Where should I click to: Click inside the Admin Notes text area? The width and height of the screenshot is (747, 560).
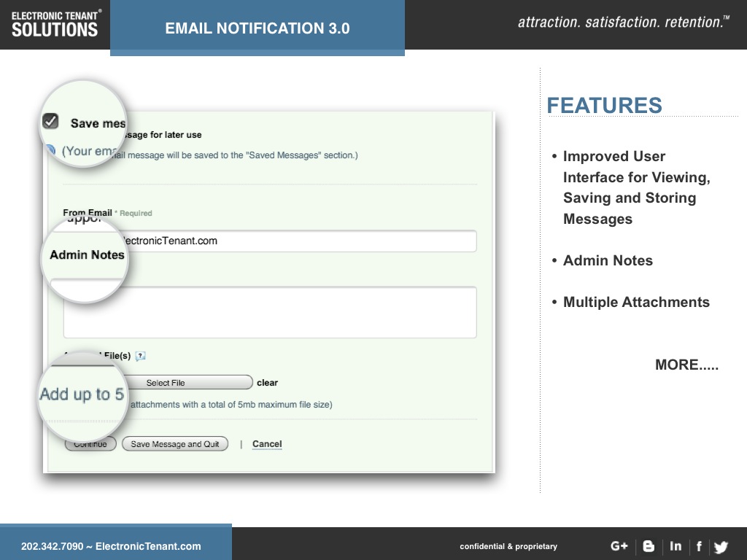click(270, 312)
